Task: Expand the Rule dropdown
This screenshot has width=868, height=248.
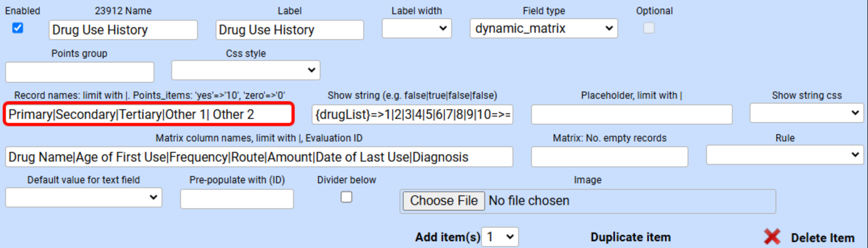Action: 784,155
